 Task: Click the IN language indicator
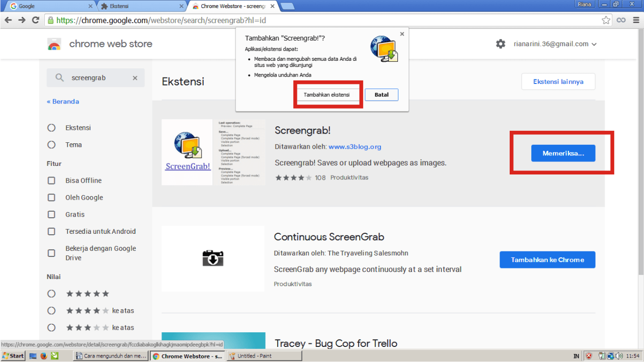[x=576, y=356]
